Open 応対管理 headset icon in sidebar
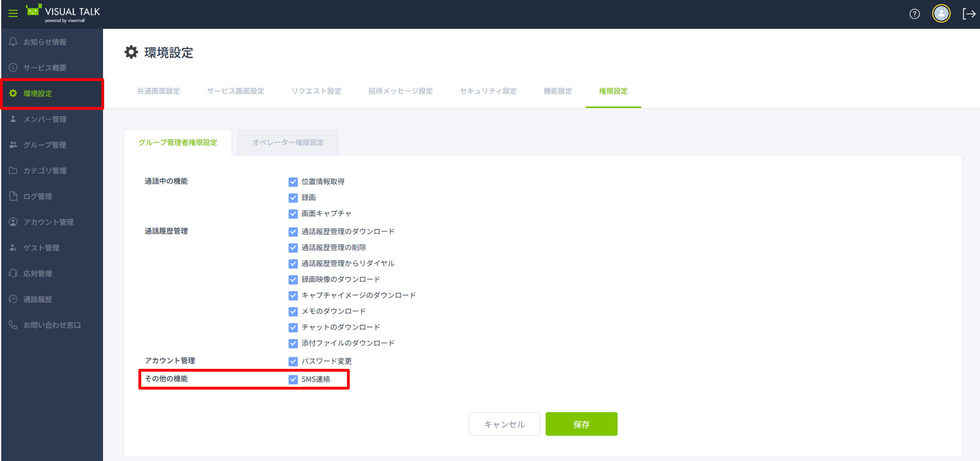This screenshot has height=461, width=980. click(13, 273)
